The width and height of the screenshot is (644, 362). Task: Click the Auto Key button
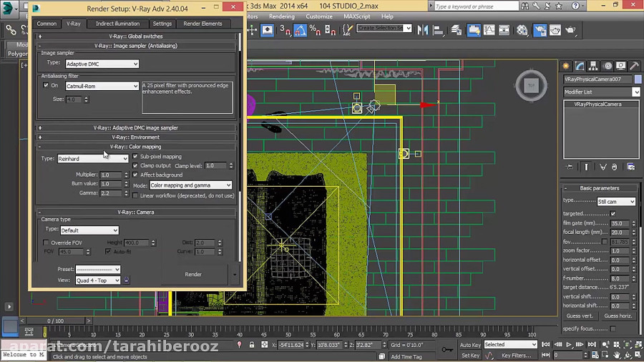tap(470, 345)
